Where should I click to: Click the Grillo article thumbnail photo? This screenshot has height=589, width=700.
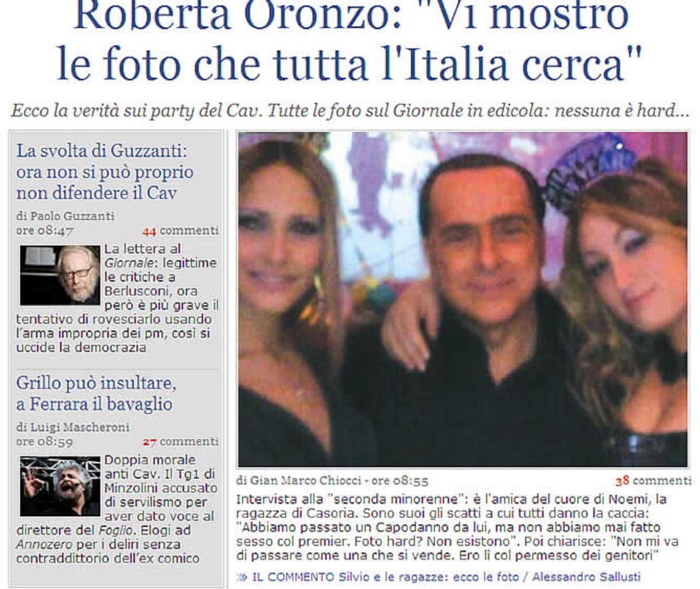pos(60,486)
